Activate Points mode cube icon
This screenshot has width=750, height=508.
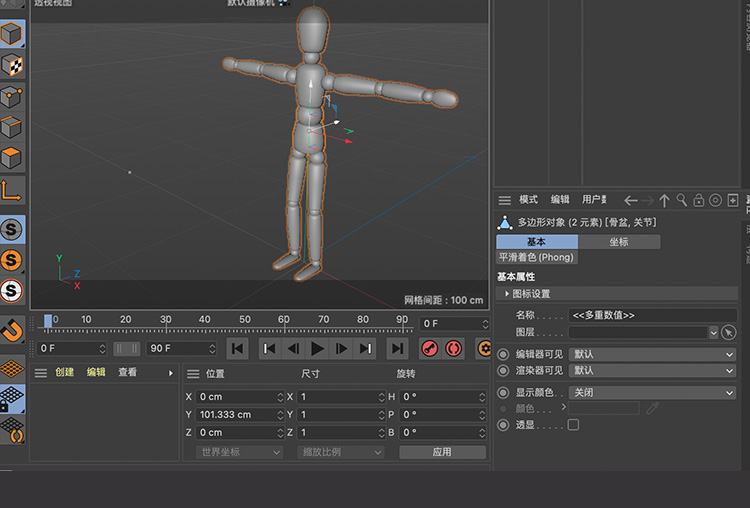click(x=12, y=97)
